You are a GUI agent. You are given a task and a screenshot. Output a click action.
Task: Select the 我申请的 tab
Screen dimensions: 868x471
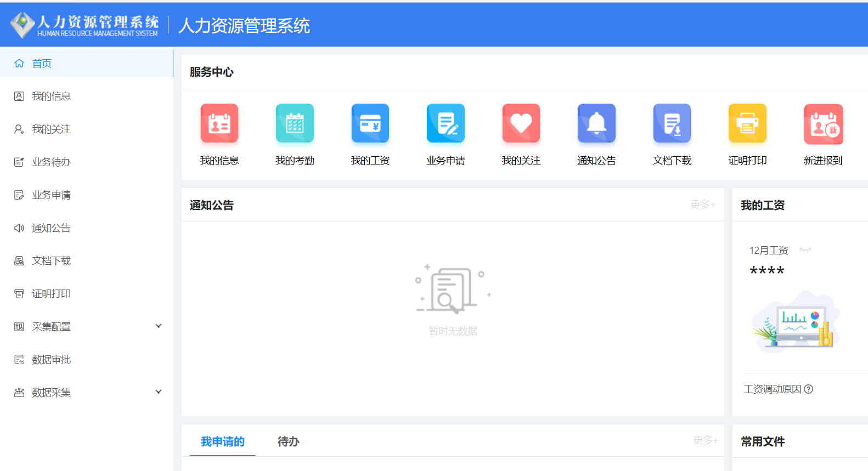coord(223,441)
